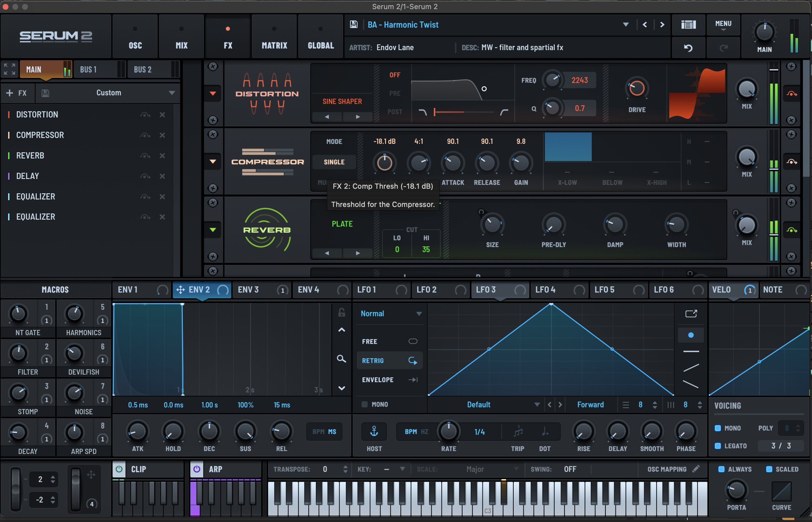Toggle the ALWAYS portamento checkbox
Image resolution: width=812 pixels, height=522 pixels.
tap(721, 469)
